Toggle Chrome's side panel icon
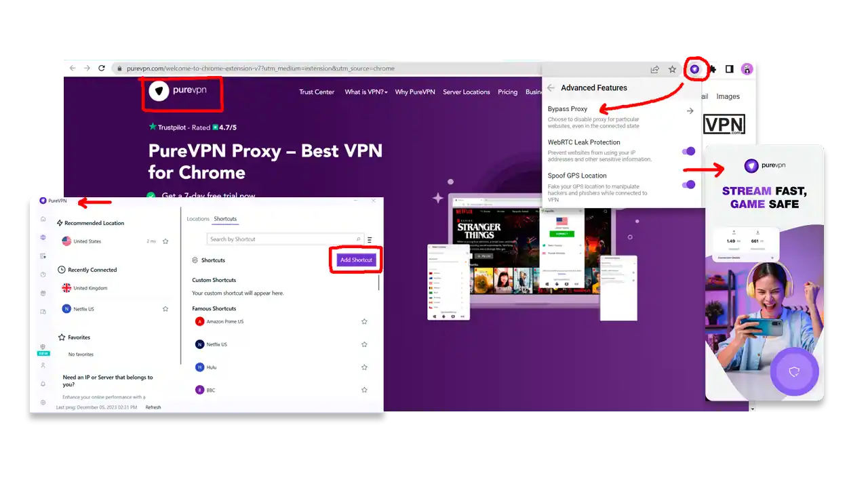This screenshot has height=488, width=868. pos(730,68)
